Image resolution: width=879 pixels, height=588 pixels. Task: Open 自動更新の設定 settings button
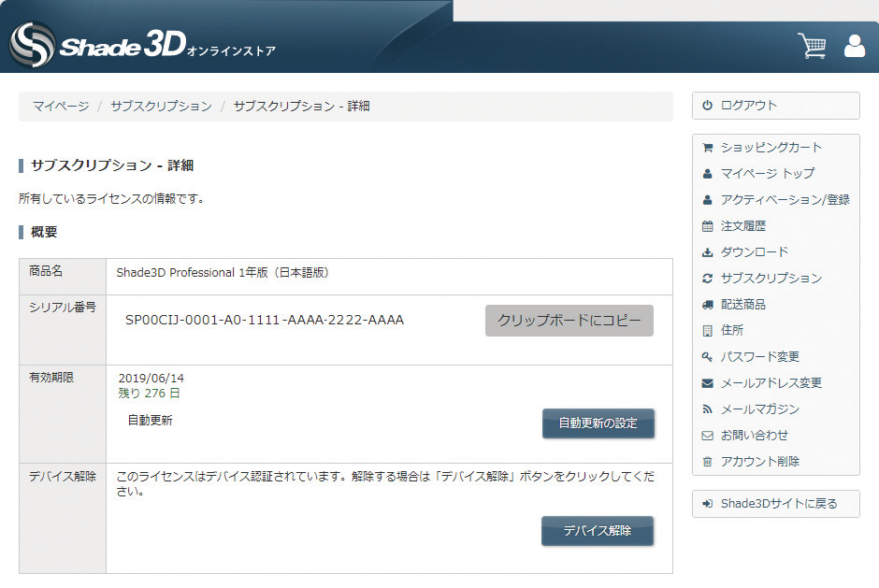point(598,423)
